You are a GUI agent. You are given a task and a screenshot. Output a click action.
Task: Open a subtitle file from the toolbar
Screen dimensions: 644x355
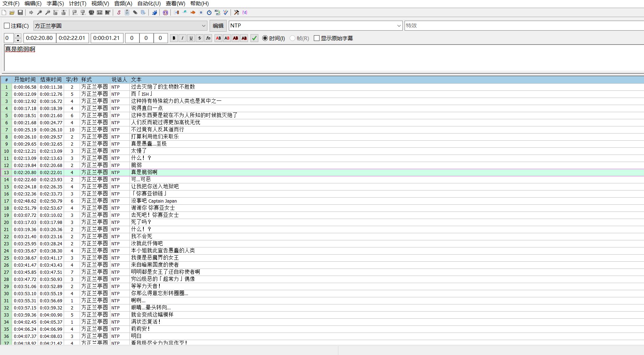pyautogui.click(x=12, y=12)
